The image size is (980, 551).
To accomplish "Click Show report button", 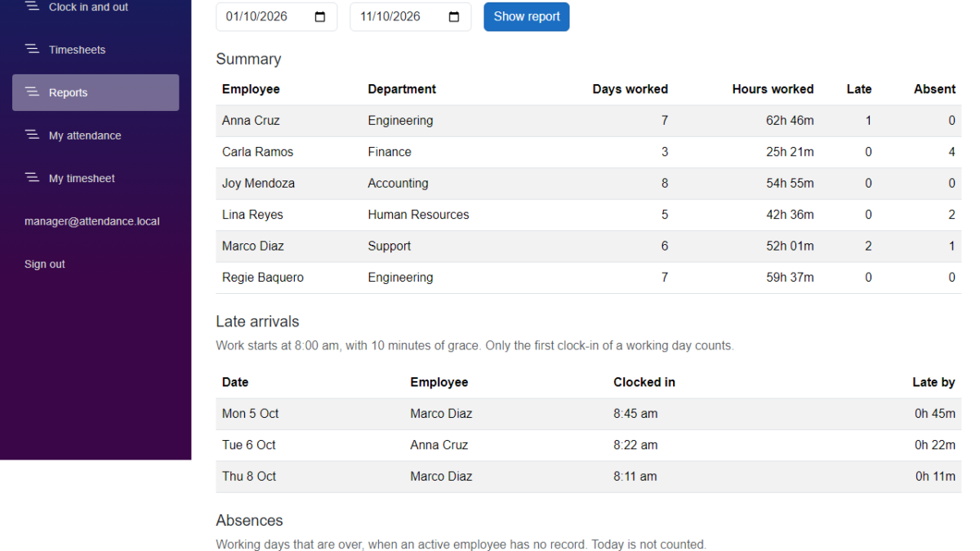I will coord(527,16).
